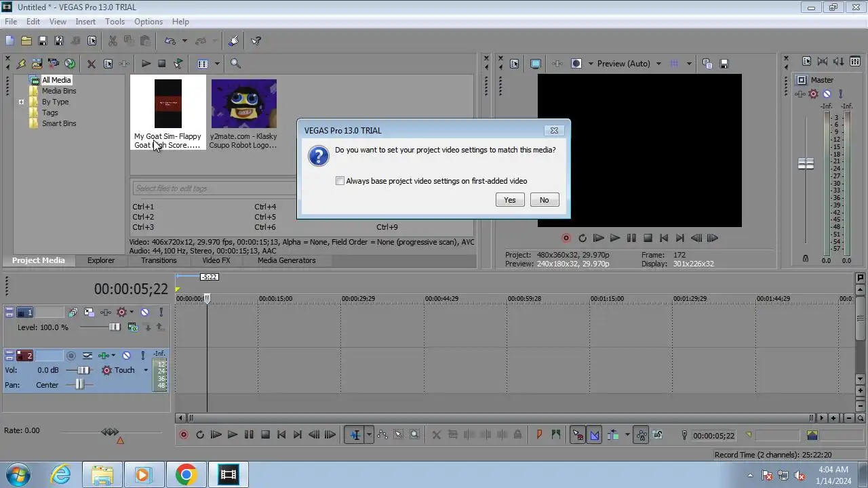Viewport: 868px width, 488px height.
Task: Click the Record button in timeline transport
Action: pos(183,435)
